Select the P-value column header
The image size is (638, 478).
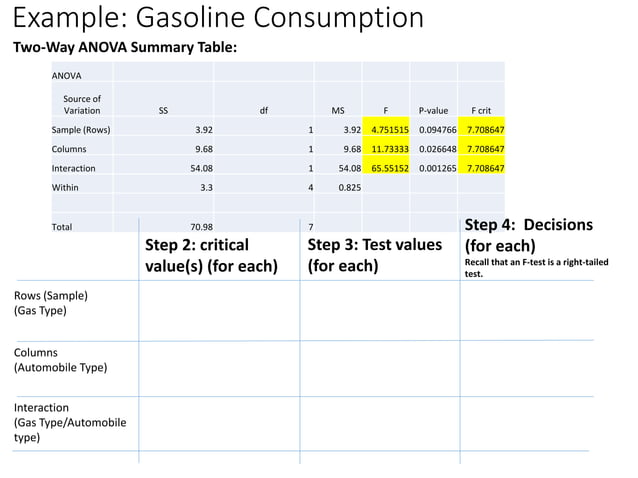[433, 110]
